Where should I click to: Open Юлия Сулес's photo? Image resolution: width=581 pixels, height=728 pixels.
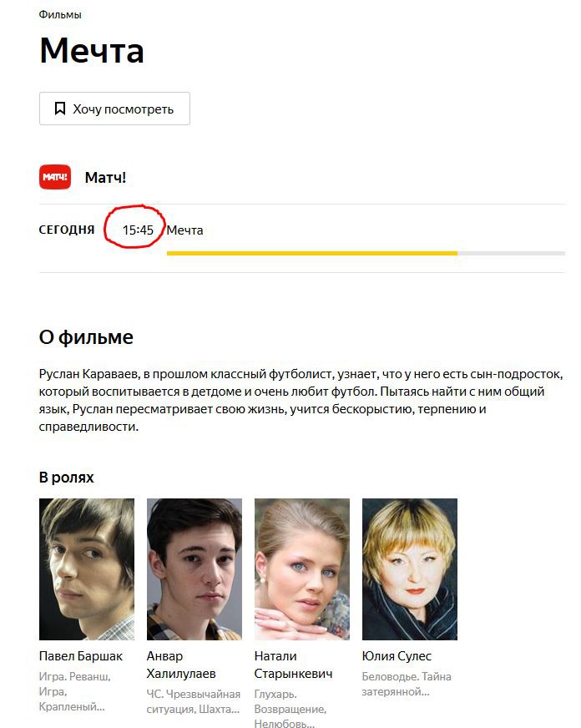click(410, 569)
